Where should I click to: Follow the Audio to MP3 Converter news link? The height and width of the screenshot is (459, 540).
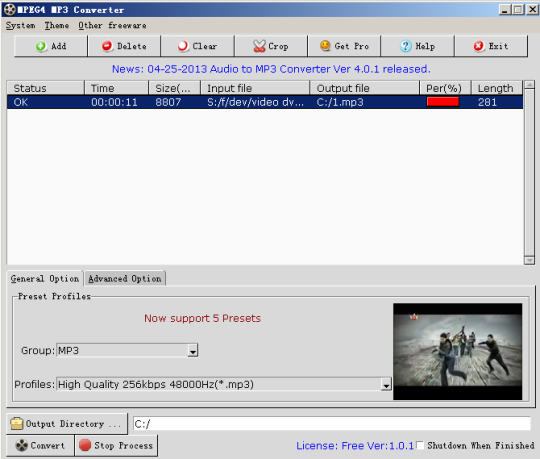(271, 69)
